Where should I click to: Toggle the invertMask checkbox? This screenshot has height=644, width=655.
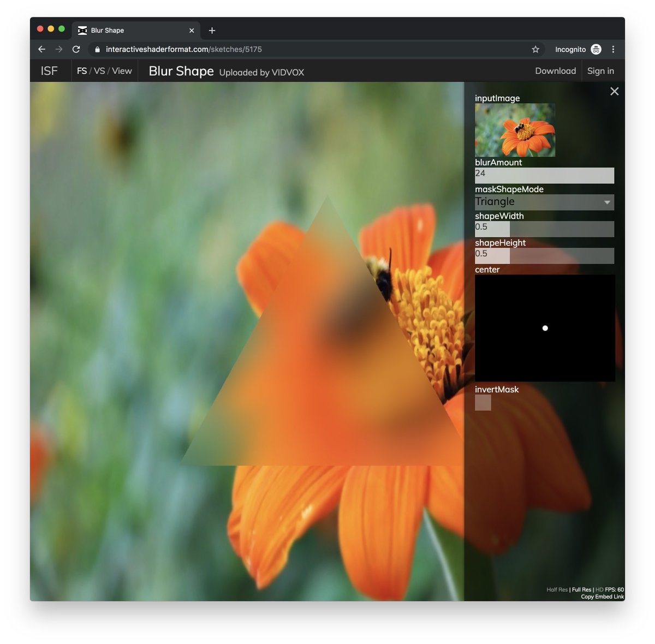pos(483,403)
